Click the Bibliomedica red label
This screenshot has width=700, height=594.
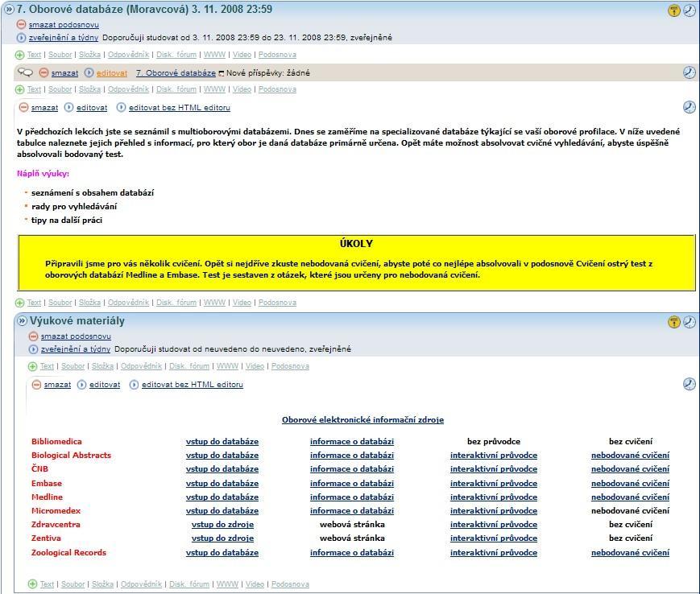(56, 442)
